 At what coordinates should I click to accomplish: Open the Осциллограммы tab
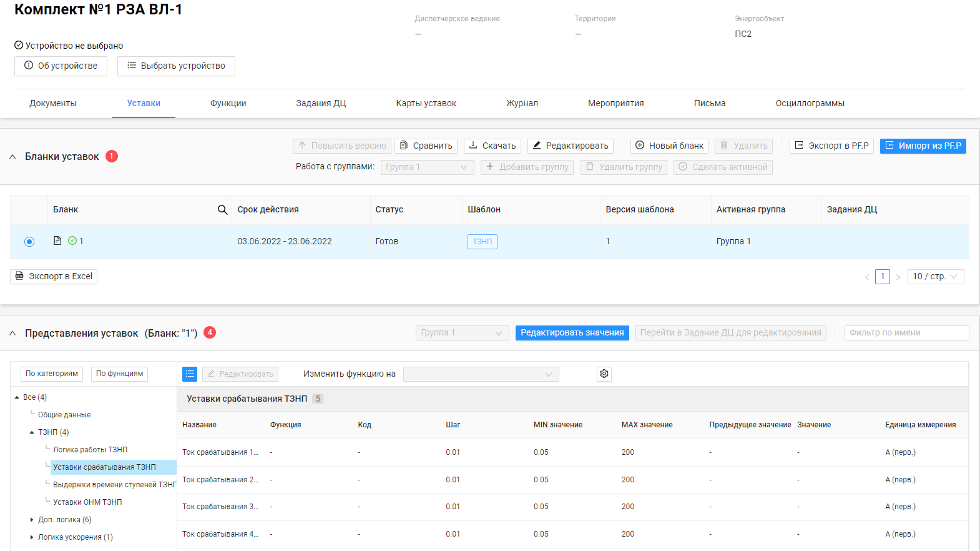(x=810, y=103)
